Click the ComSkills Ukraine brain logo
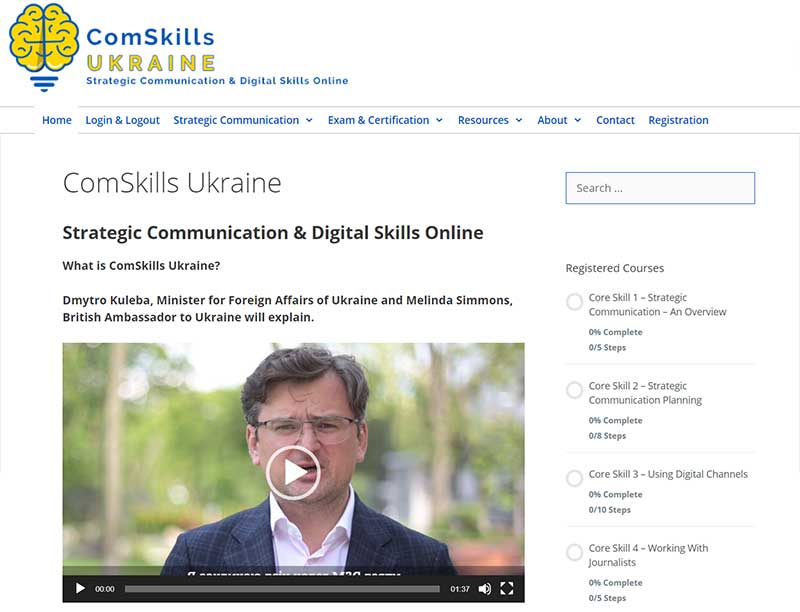Image resolution: width=800 pixels, height=612 pixels. pyautogui.click(x=44, y=47)
